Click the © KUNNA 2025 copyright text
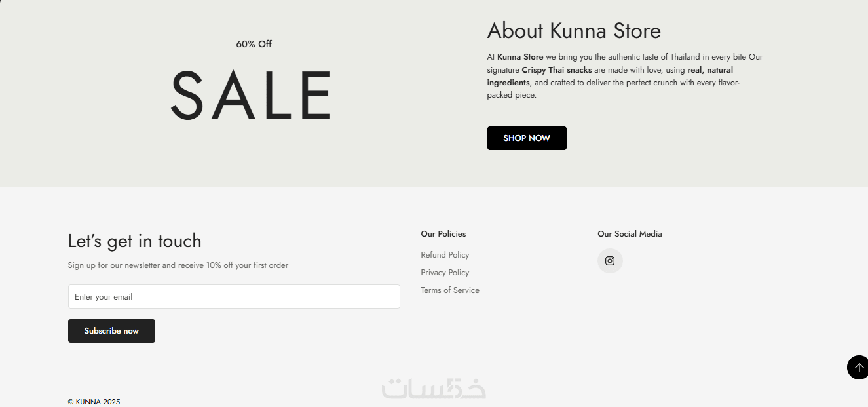Viewport: 868px width, 407px height. click(x=94, y=402)
